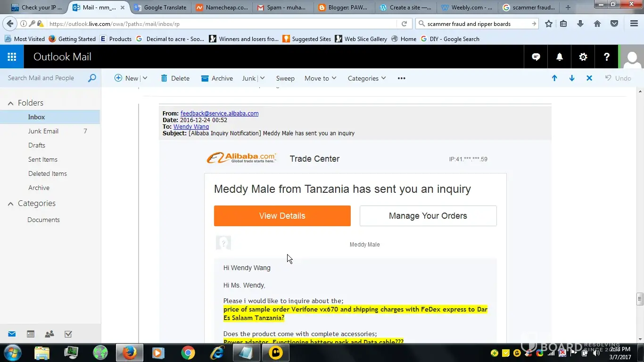Switch to the Weebly.com tab
The width and height of the screenshot is (644, 362).
(x=467, y=8)
